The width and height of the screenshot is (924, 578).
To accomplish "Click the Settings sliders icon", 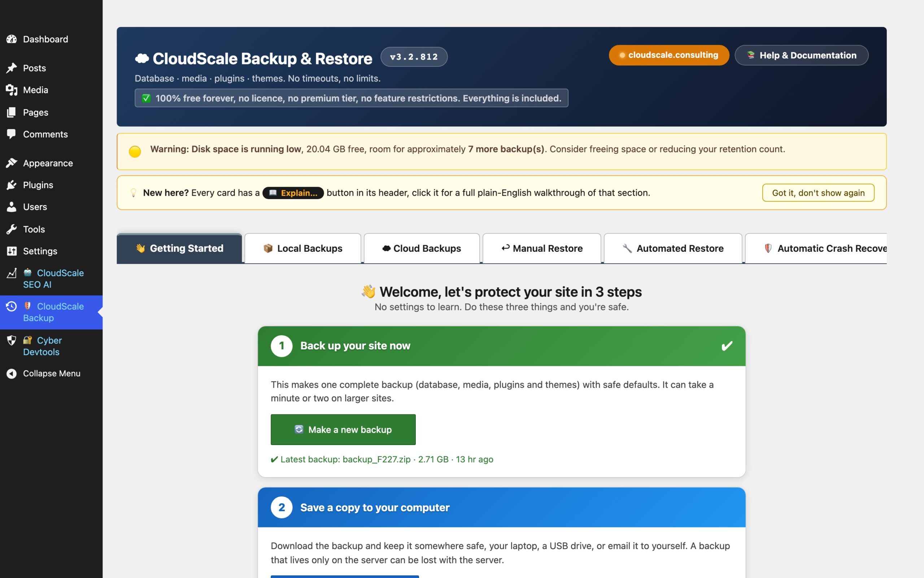I will (x=12, y=251).
